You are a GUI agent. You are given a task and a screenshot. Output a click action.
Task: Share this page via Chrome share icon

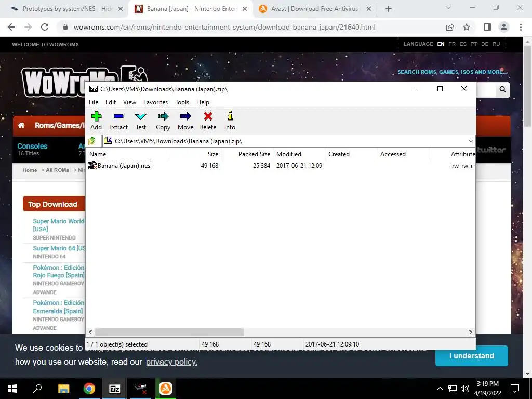coord(450,27)
